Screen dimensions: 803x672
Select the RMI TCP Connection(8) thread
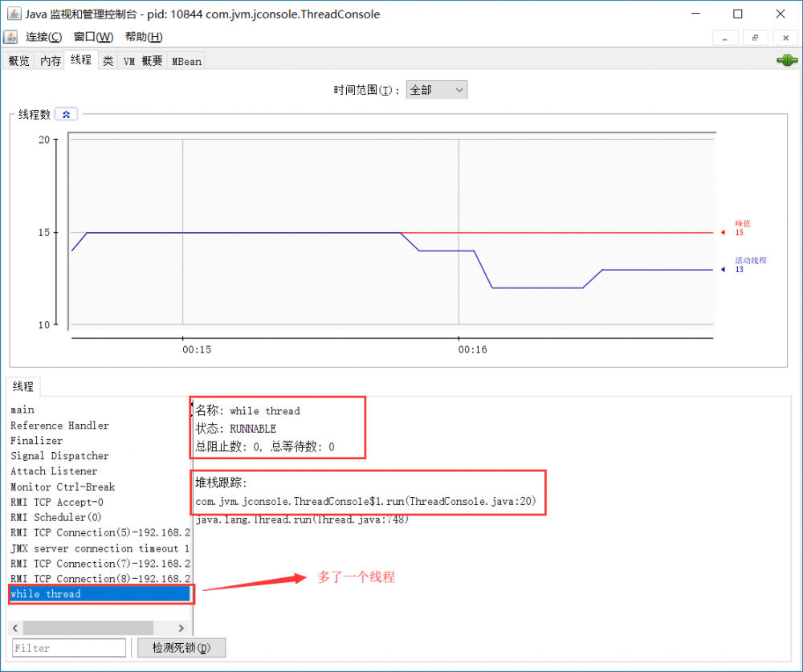[x=100, y=579]
